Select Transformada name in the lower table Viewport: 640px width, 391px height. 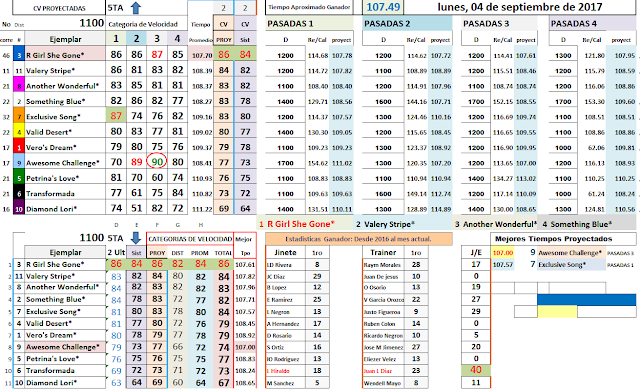(x=50, y=371)
